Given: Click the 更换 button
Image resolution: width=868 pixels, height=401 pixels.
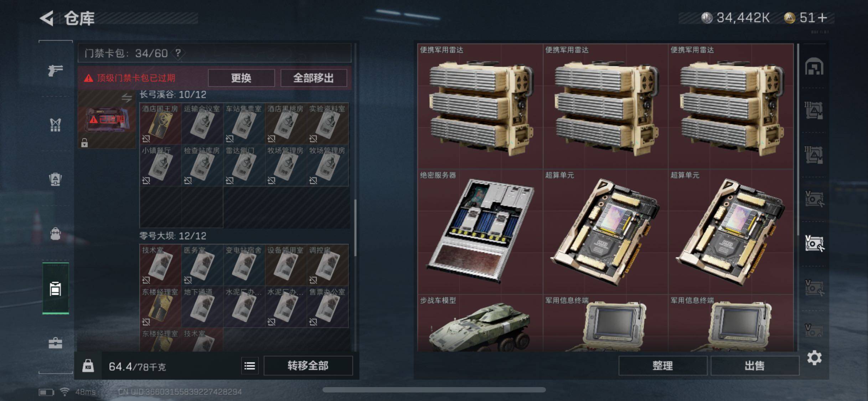Looking at the screenshot, I should tap(241, 78).
